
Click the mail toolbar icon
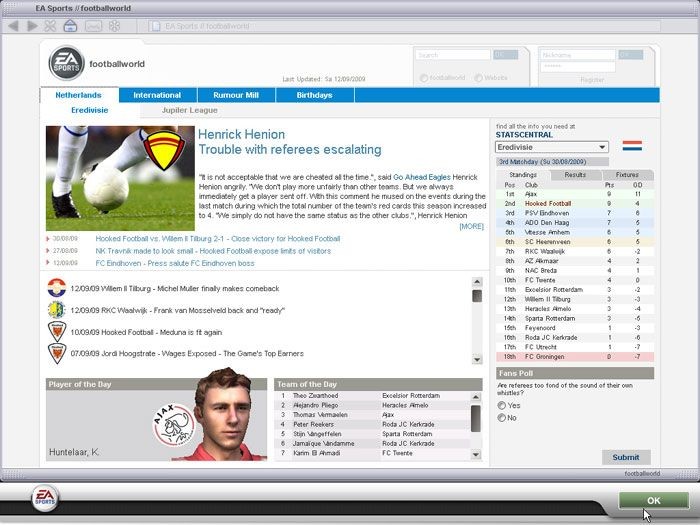(93, 26)
